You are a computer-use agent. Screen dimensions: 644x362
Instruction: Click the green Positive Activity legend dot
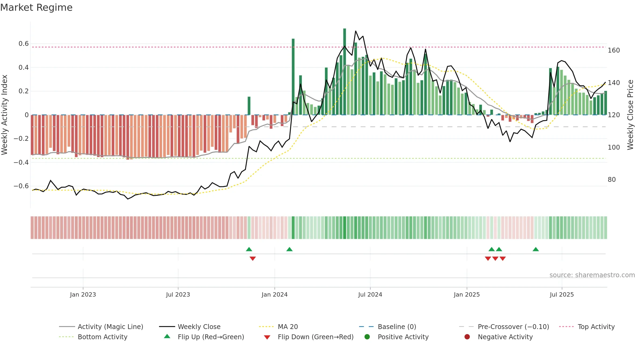pyautogui.click(x=367, y=337)
